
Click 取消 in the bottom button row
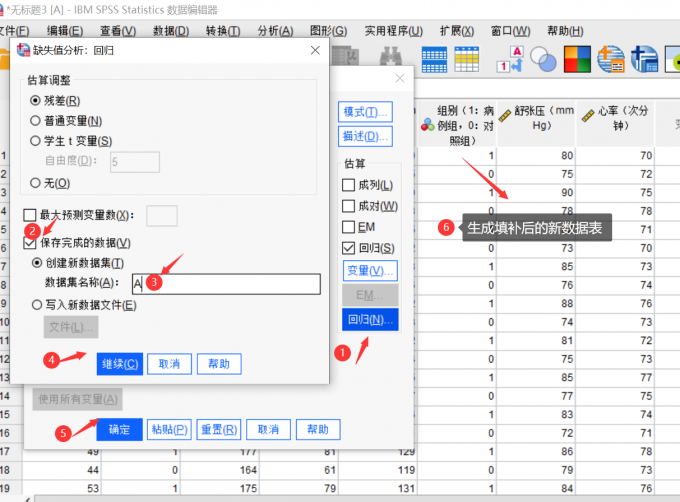tap(268, 430)
